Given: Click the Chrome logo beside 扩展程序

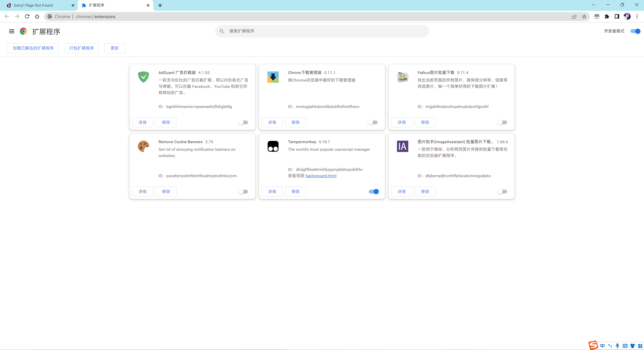Looking at the screenshot, I should 23,31.
